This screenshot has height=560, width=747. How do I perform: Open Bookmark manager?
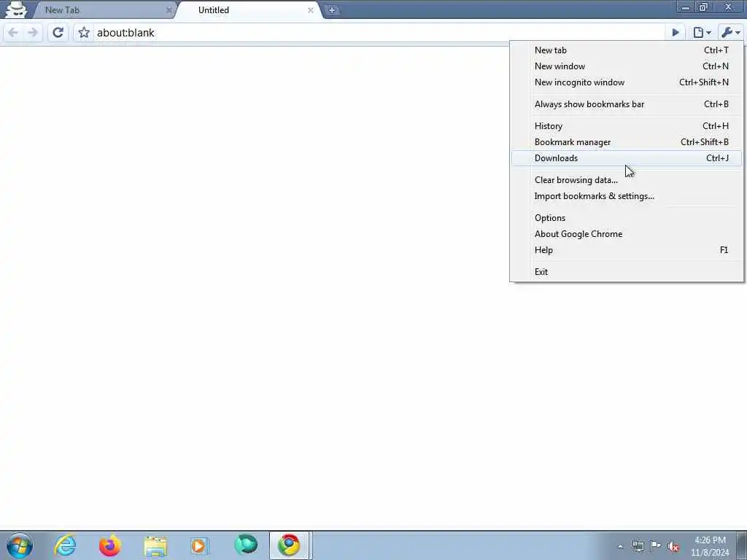pyautogui.click(x=627, y=142)
